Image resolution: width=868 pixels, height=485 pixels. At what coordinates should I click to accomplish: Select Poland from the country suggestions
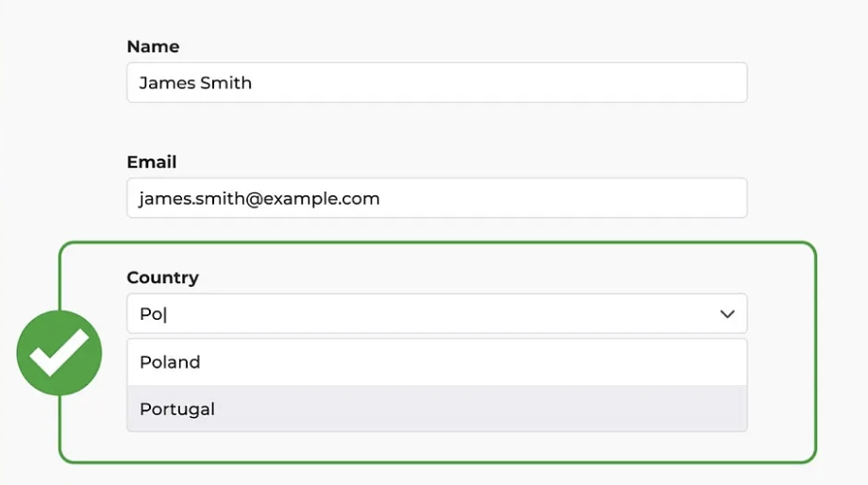tap(437, 362)
